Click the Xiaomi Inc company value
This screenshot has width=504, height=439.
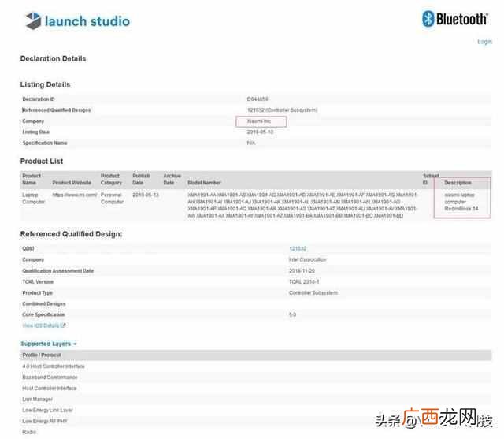[x=259, y=121]
